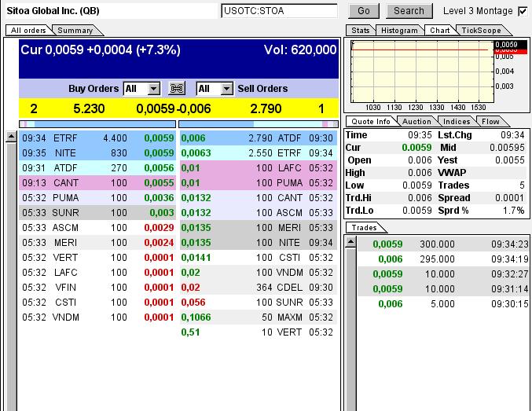Click the Cur 0,0059 header price
The image size is (532, 411).
coord(101,50)
